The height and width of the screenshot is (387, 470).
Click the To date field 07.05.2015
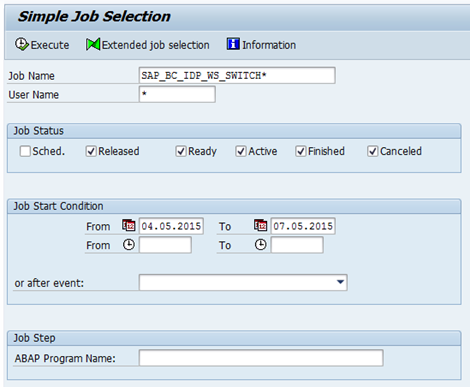(x=303, y=226)
